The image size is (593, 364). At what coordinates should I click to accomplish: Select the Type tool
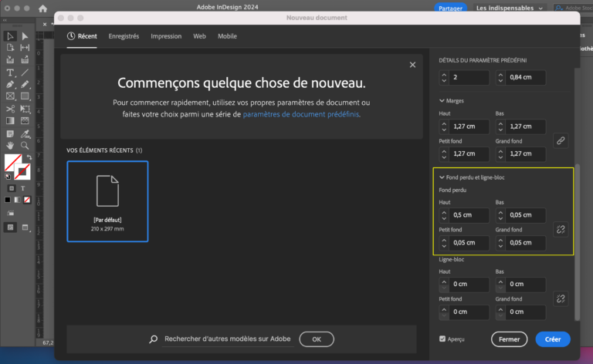tap(10, 72)
